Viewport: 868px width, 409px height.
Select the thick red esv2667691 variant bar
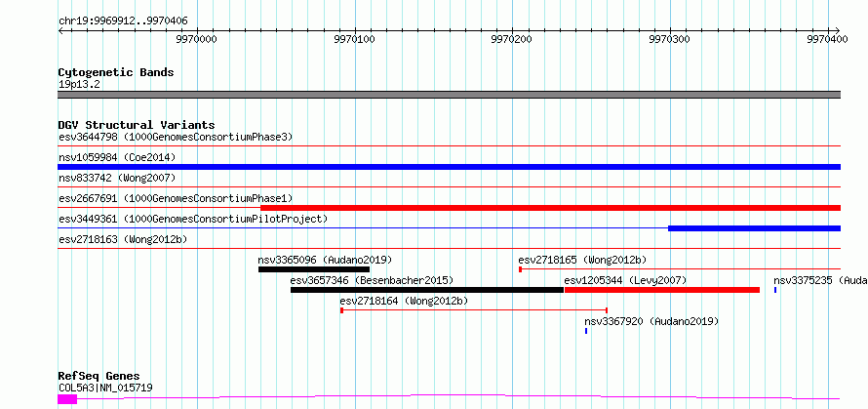point(550,208)
